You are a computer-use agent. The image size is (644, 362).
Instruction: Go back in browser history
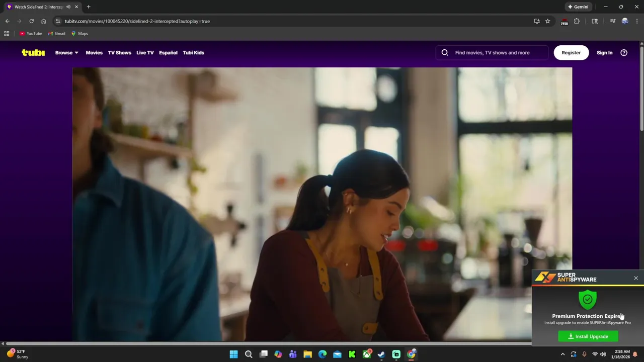7,21
